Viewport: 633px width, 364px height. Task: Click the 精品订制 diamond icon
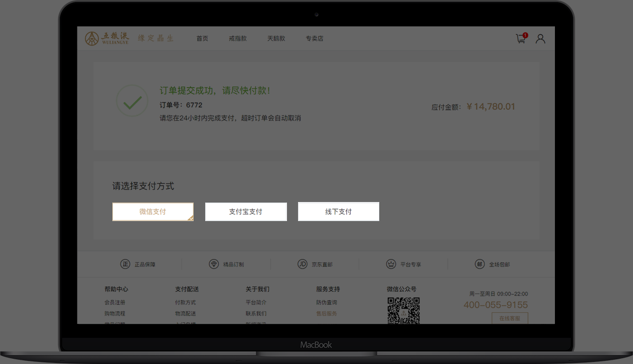[214, 264]
